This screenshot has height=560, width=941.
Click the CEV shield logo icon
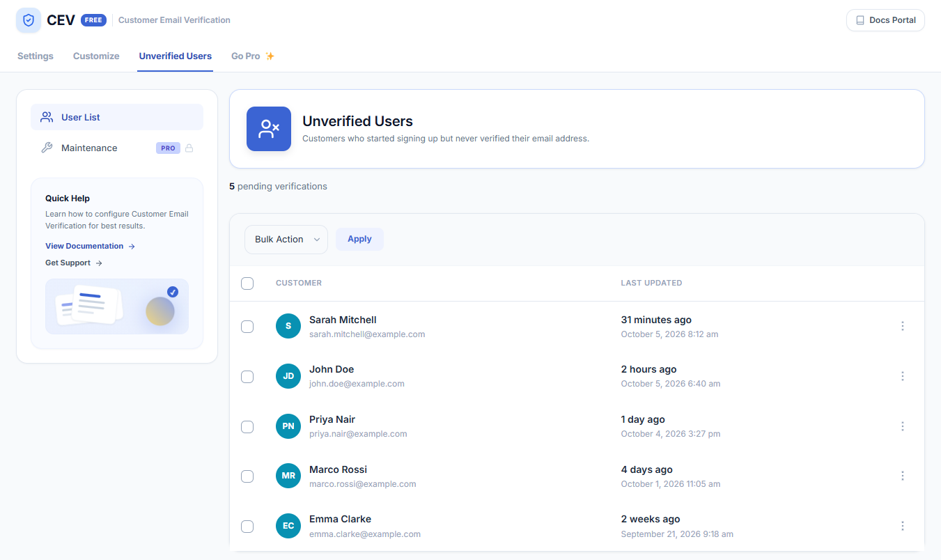(29, 20)
